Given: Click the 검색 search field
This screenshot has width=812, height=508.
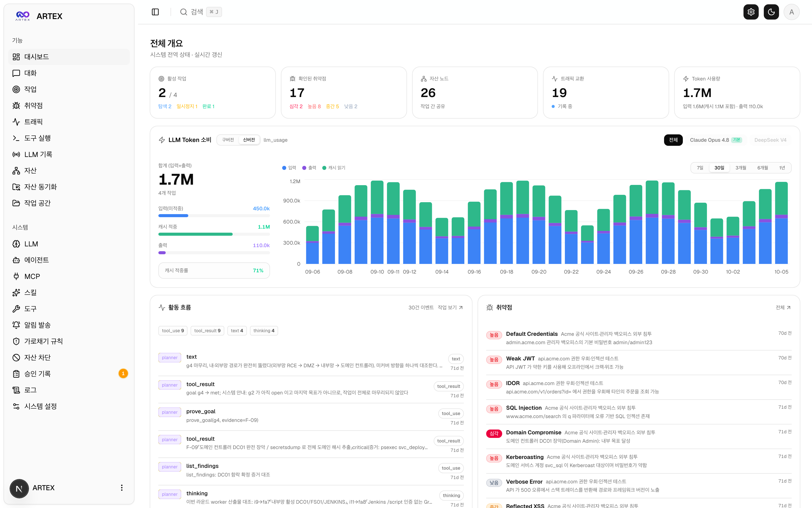Looking at the screenshot, I should [201, 12].
